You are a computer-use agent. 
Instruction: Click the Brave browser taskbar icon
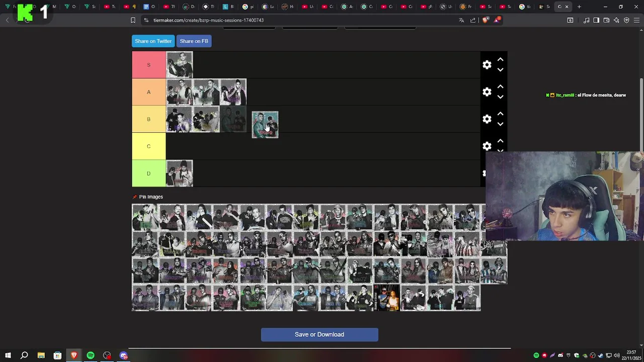(74, 355)
